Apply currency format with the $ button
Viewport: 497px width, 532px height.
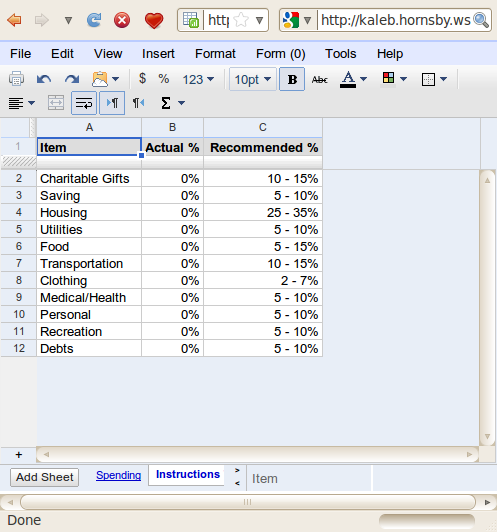tap(142, 79)
